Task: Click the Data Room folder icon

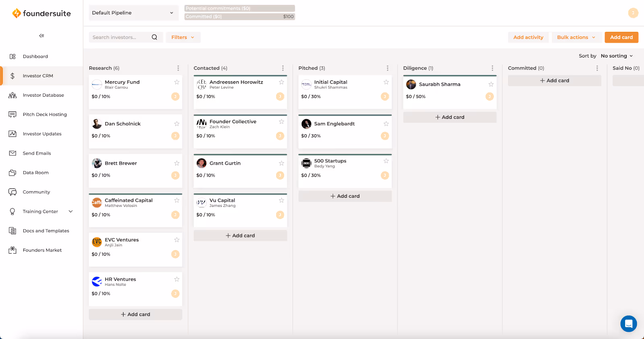Action: point(12,173)
